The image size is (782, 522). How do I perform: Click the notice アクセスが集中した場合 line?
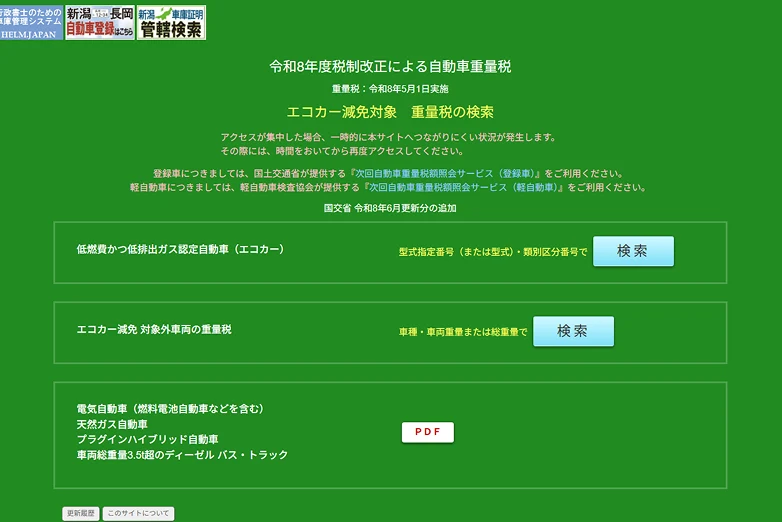click(x=389, y=137)
